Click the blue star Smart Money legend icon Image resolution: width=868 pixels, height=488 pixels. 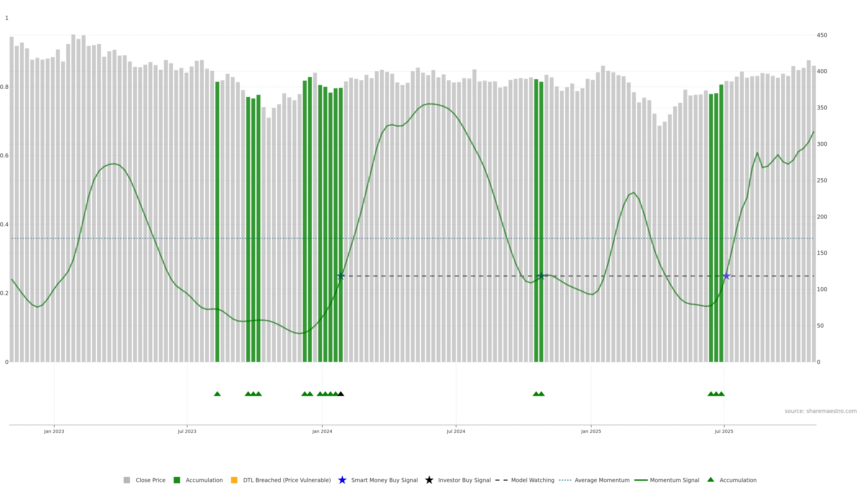coord(342,480)
